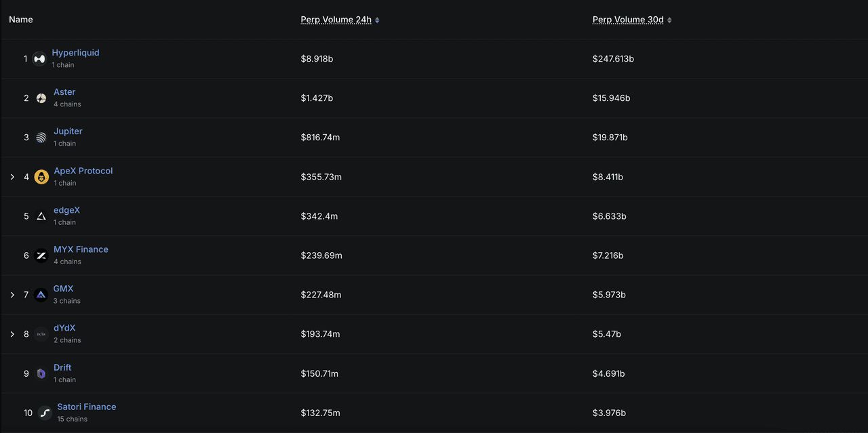Open the Jupiter protocol link

68,131
